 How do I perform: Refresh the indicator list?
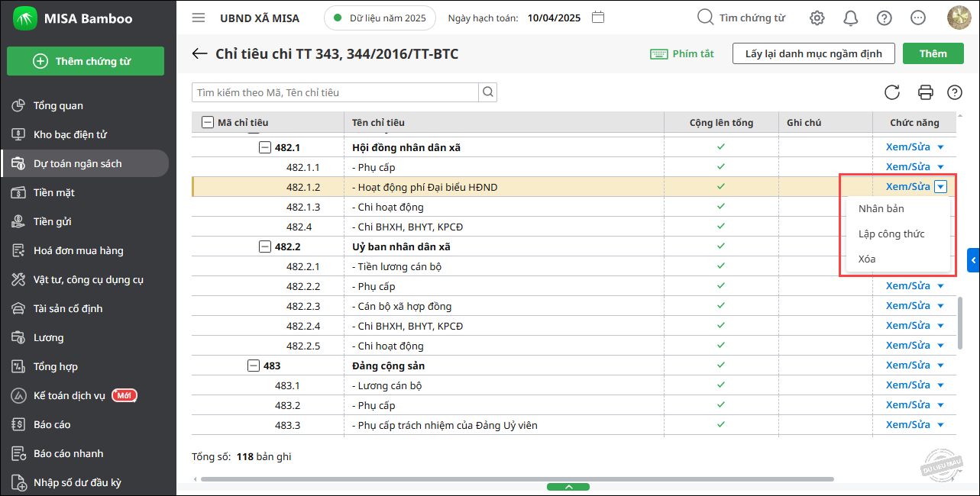coord(891,92)
